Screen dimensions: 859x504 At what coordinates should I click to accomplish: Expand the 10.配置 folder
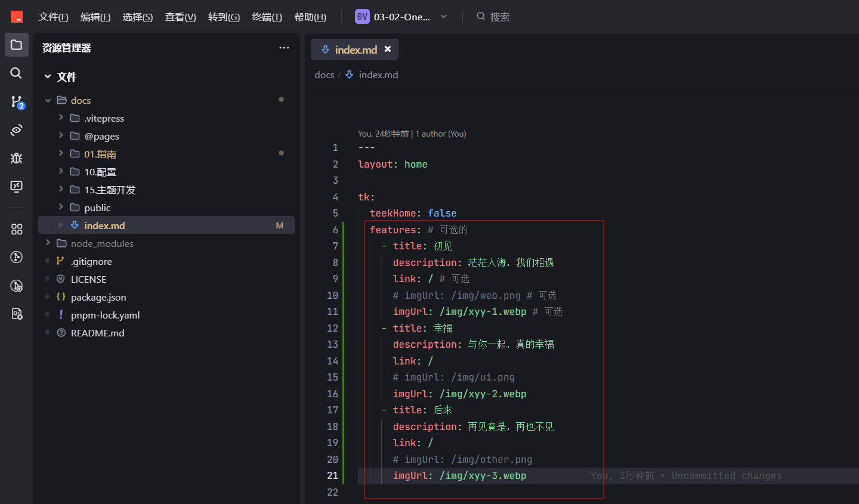pos(61,171)
